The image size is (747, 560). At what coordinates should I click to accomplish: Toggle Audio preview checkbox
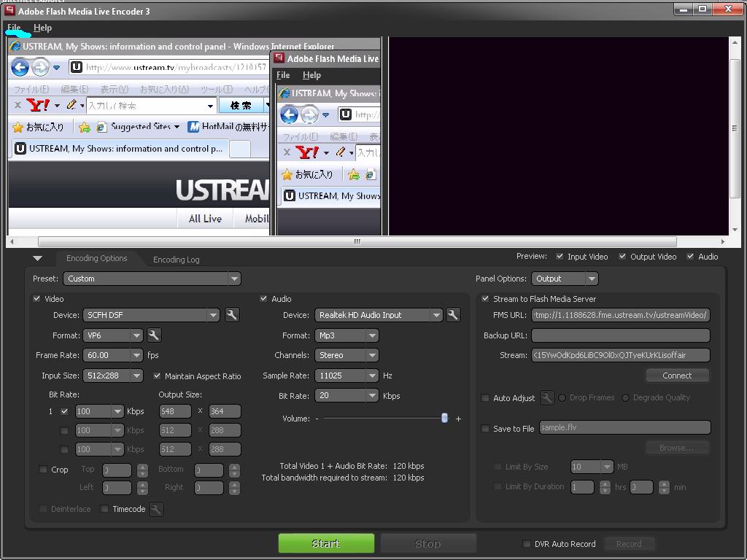pos(690,256)
